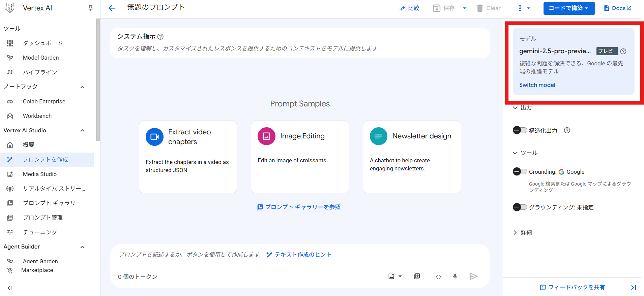Activate the microphone input
The image size is (644, 296).
tap(455, 276)
